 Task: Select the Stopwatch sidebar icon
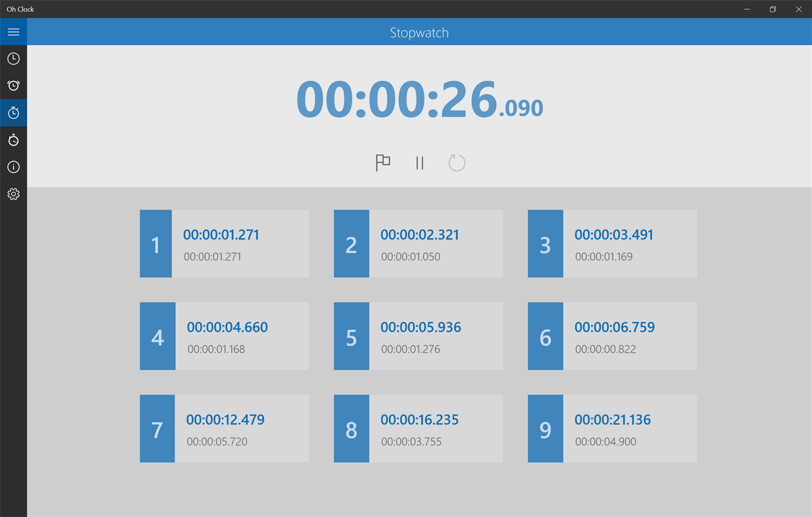coord(13,112)
